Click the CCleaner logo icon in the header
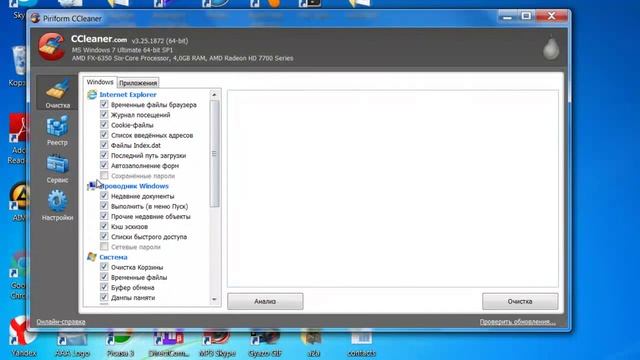The width and height of the screenshot is (640, 360). coord(51,47)
